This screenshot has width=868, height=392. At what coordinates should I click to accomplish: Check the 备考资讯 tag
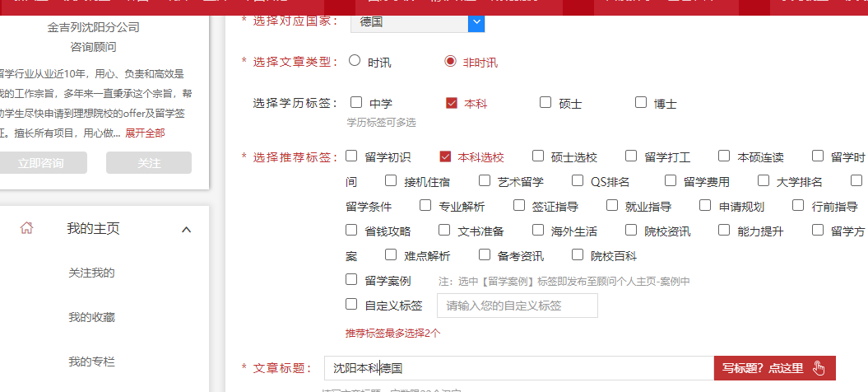point(485,255)
